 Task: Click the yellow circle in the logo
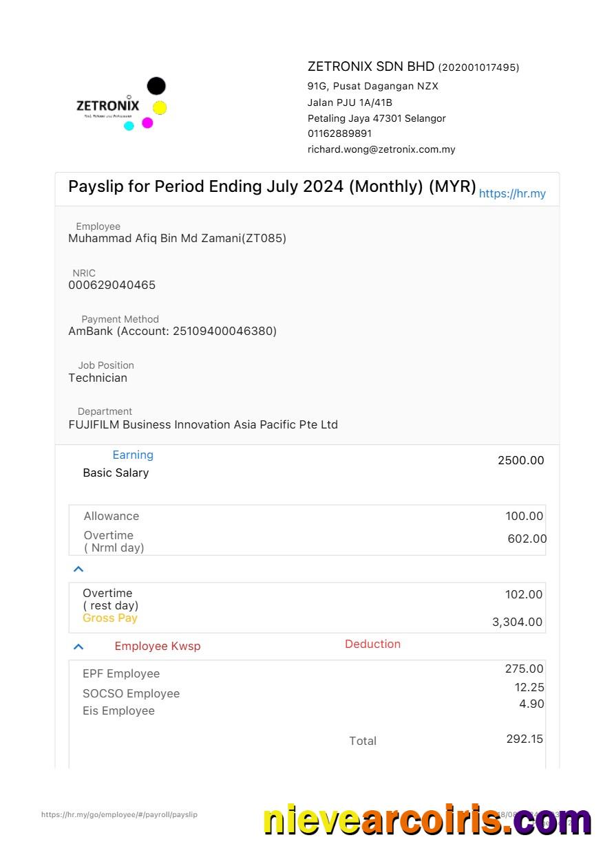pyautogui.click(x=160, y=108)
